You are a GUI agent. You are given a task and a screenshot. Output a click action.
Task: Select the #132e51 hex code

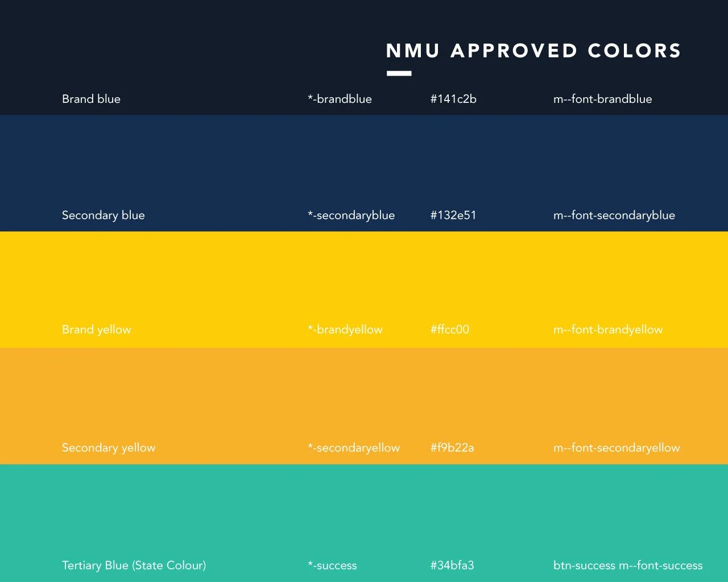[x=453, y=215]
